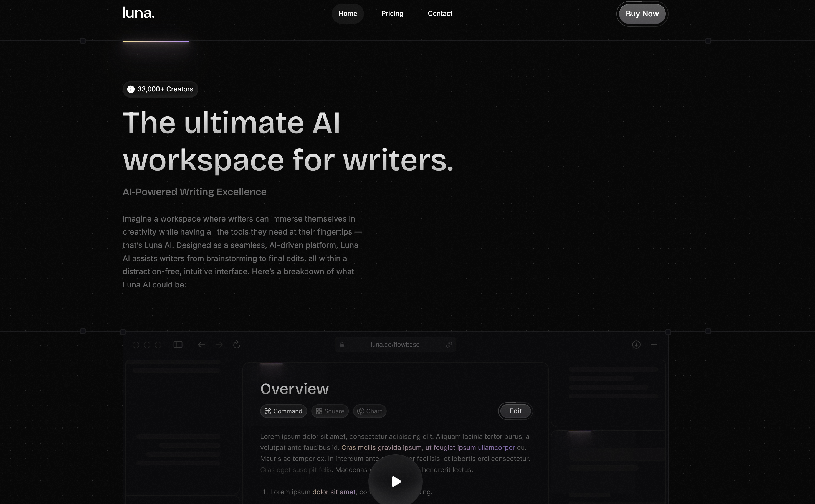Viewport: 815px width, 504px height.
Task: Click the info icon beside 33,000+ Creators
Action: pyautogui.click(x=131, y=89)
